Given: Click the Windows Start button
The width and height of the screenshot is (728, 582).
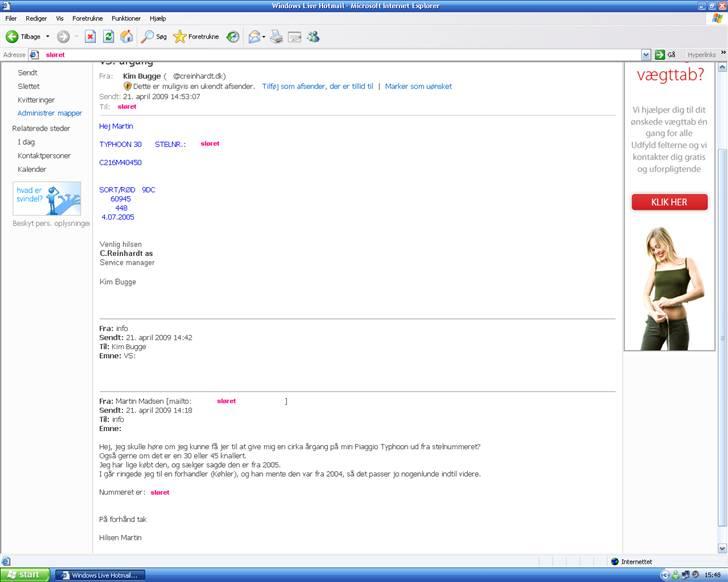Looking at the screenshot, I should [x=24, y=574].
